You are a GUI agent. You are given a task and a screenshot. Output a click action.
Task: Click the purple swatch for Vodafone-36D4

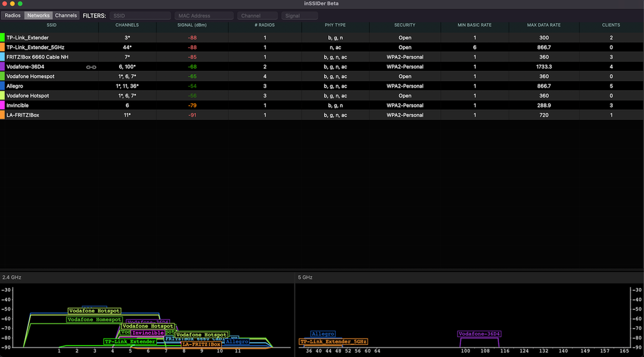[x=3, y=66]
